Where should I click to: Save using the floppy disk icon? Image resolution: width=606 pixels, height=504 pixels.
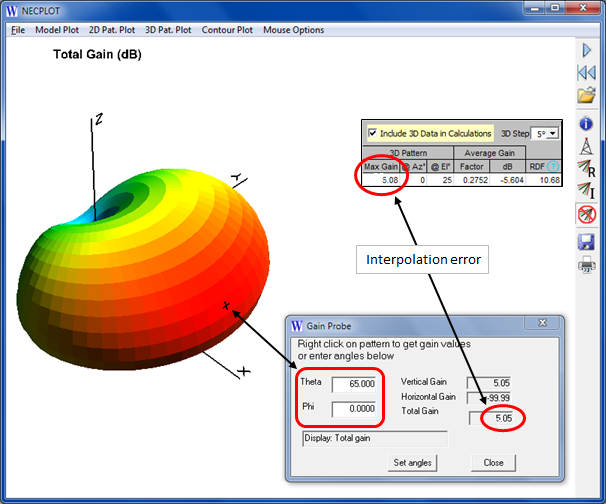pyautogui.click(x=587, y=242)
